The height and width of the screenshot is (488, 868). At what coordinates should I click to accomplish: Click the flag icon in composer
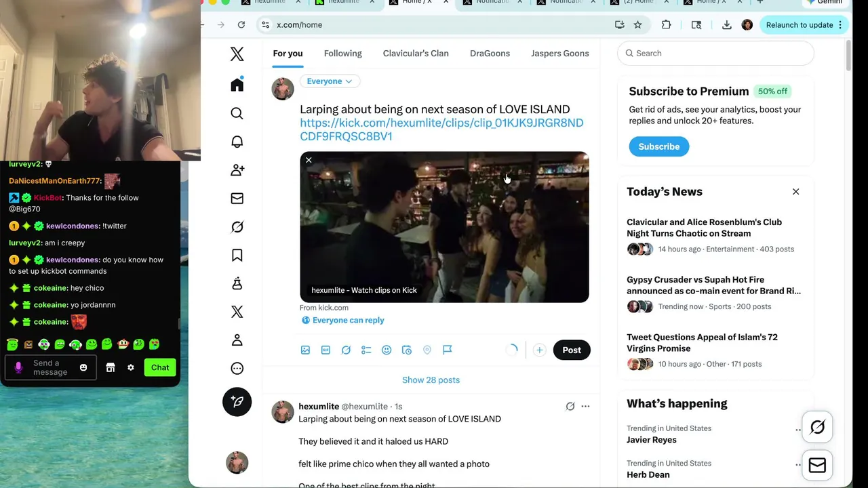click(x=448, y=350)
